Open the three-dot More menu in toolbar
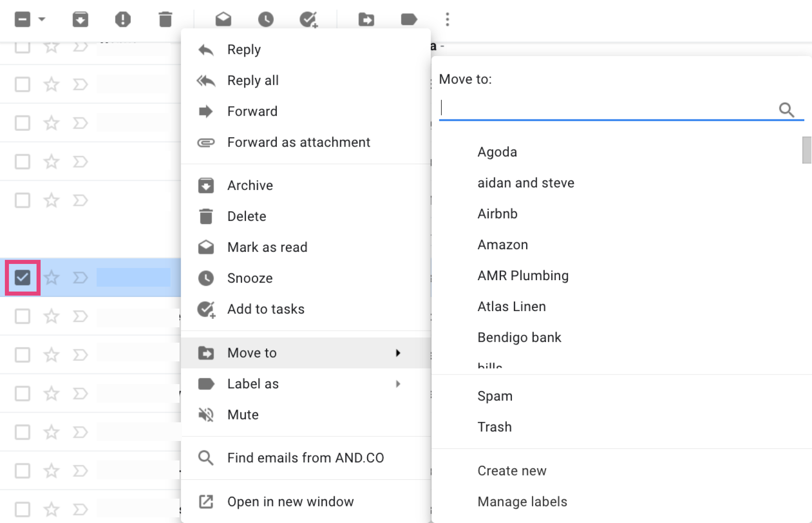The height and width of the screenshot is (523, 812). pyautogui.click(x=447, y=19)
